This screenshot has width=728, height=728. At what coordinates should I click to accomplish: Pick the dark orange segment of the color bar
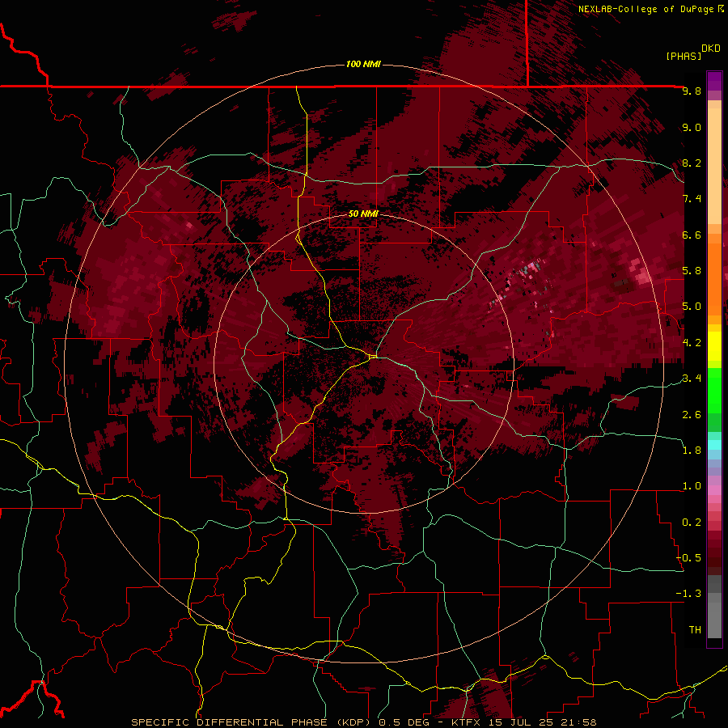tap(714, 278)
